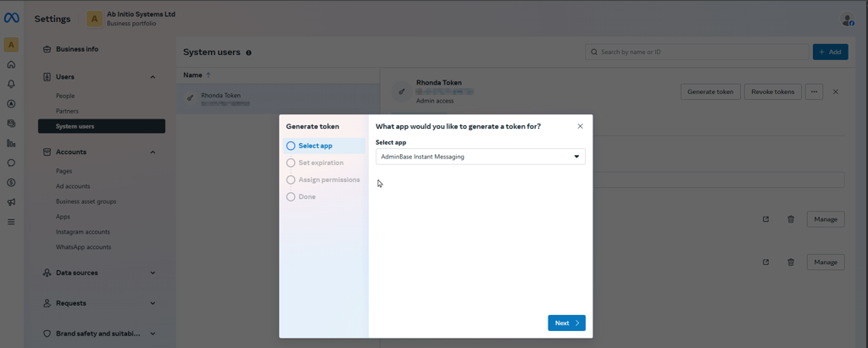Open the megaphone ads icon
The height and width of the screenshot is (348, 868).
11,202
